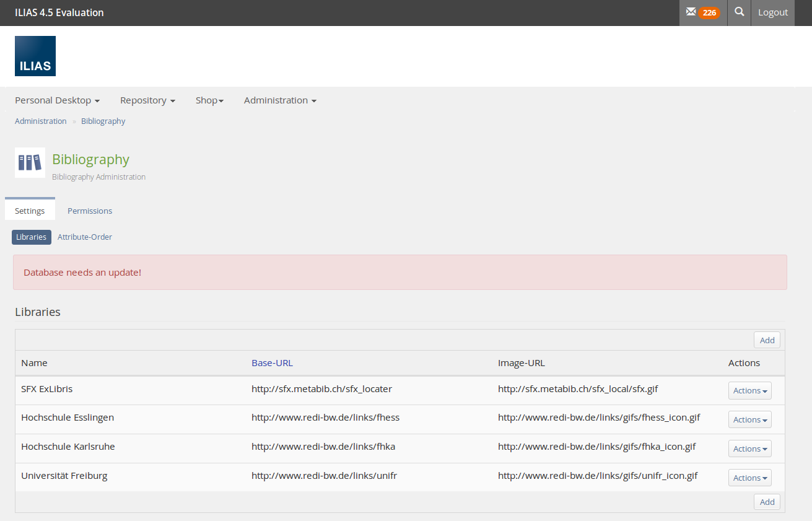Switch to the Permissions tab
This screenshot has height=521, width=812.
click(x=90, y=211)
